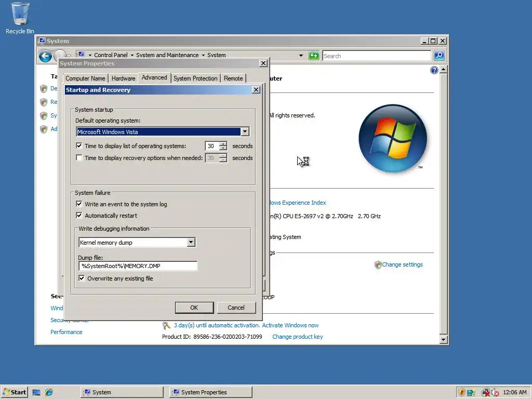Select the Advanced tab

click(x=154, y=77)
